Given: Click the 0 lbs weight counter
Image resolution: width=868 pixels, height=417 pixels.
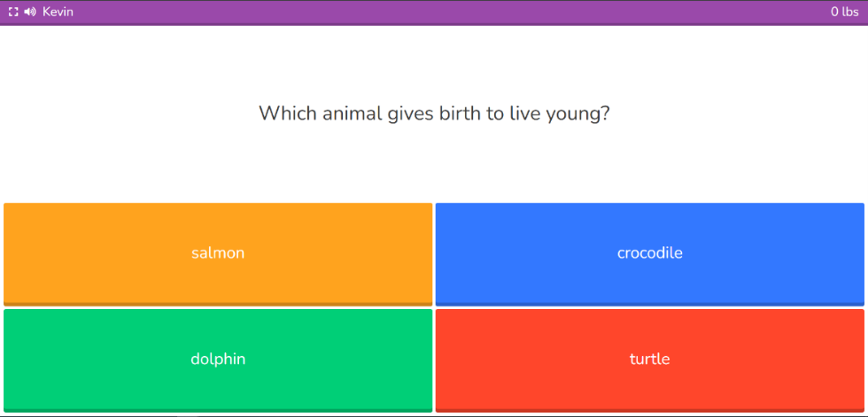Looking at the screenshot, I should [x=844, y=12].
